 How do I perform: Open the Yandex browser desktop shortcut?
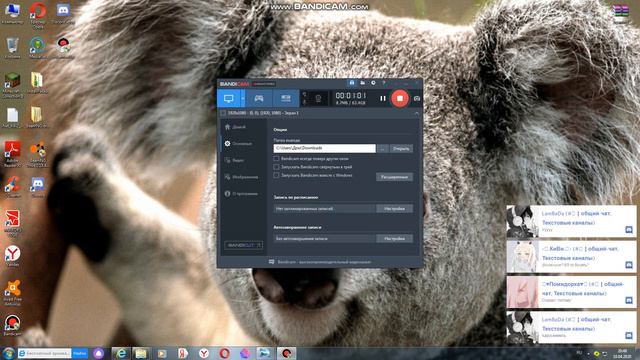12,256
